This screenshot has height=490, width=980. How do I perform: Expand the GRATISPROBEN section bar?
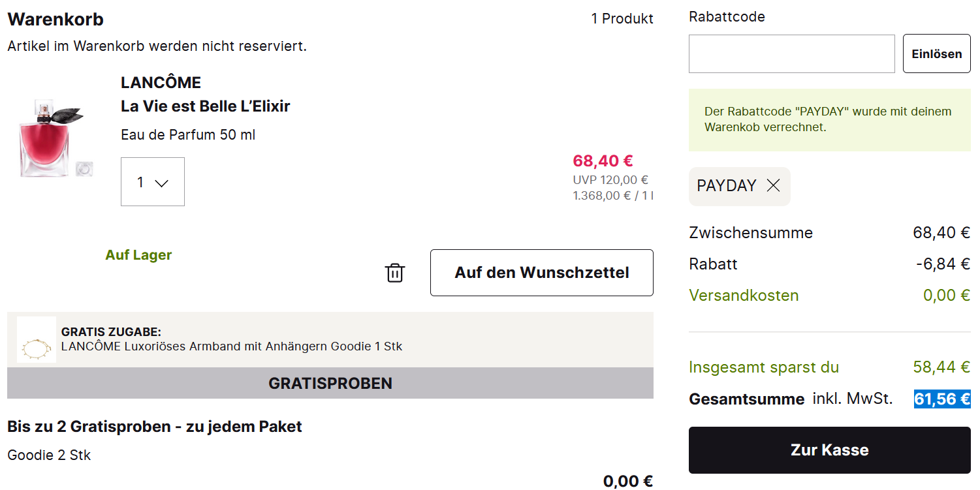pyautogui.click(x=330, y=383)
